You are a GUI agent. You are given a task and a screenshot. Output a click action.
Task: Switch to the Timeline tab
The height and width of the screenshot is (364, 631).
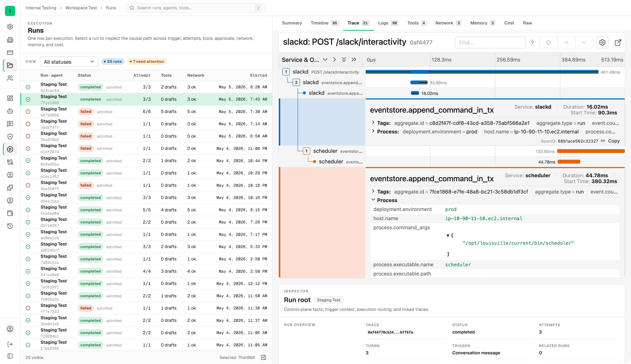(324, 23)
